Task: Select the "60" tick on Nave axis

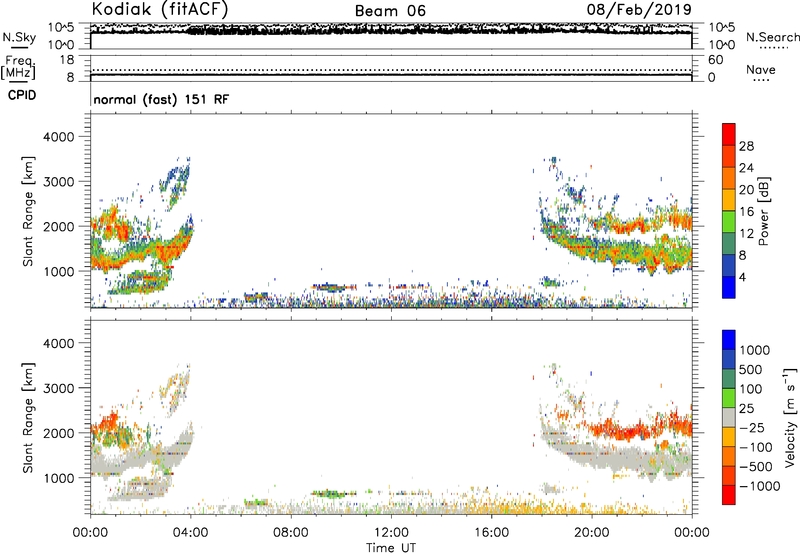Action: click(x=715, y=60)
